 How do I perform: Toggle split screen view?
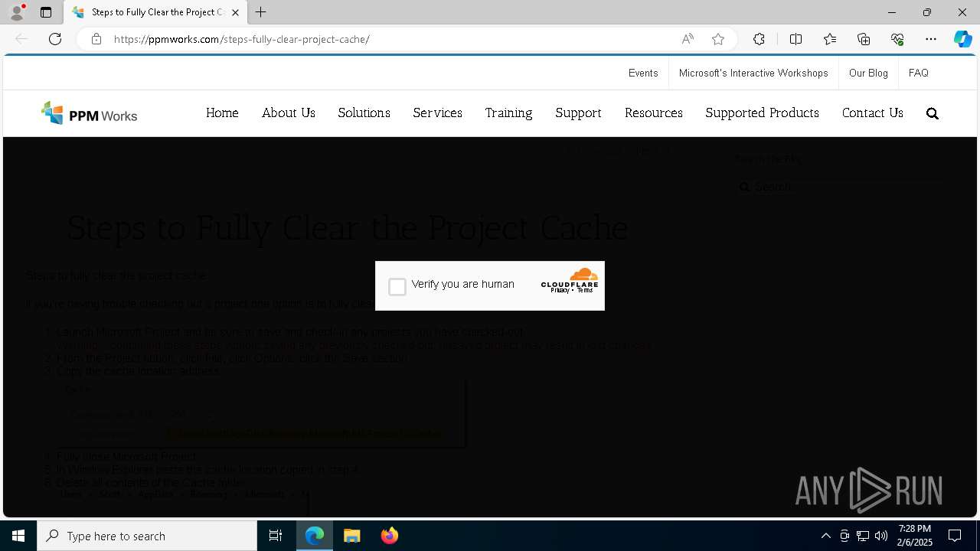point(795,39)
